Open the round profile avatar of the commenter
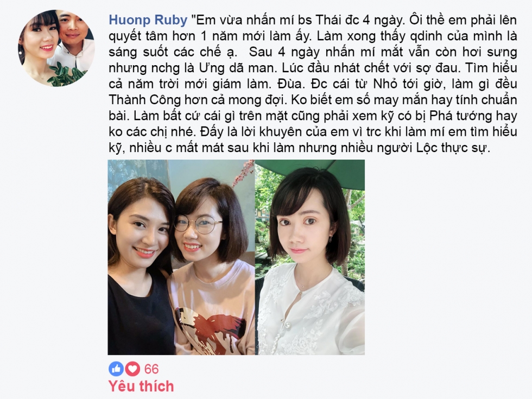The image size is (532, 399). tap(56, 48)
